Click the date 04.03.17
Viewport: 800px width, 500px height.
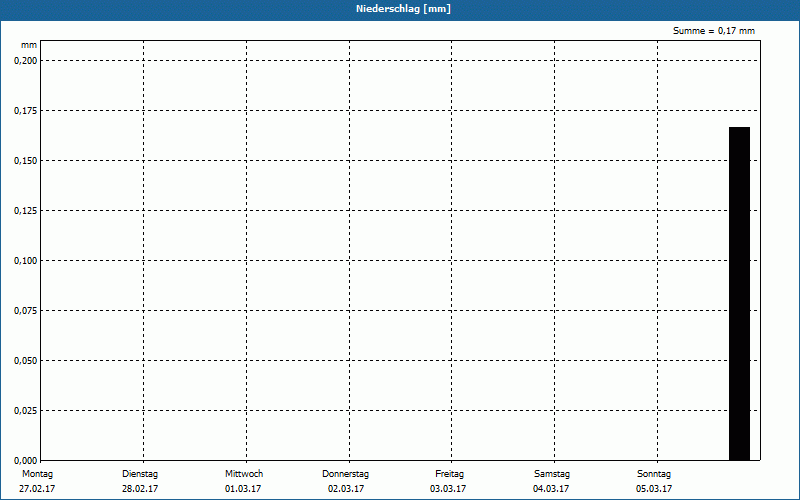[x=551, y=489]
